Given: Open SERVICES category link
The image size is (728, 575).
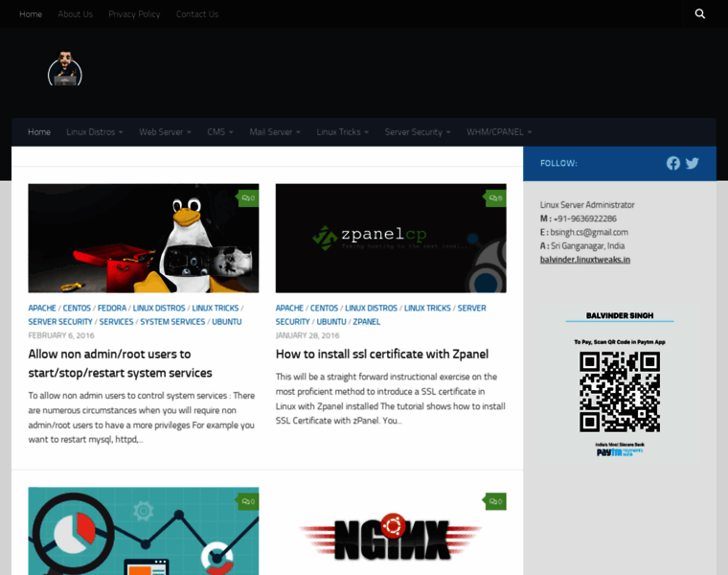Looking at the screenshot, I should coord(116,321).
